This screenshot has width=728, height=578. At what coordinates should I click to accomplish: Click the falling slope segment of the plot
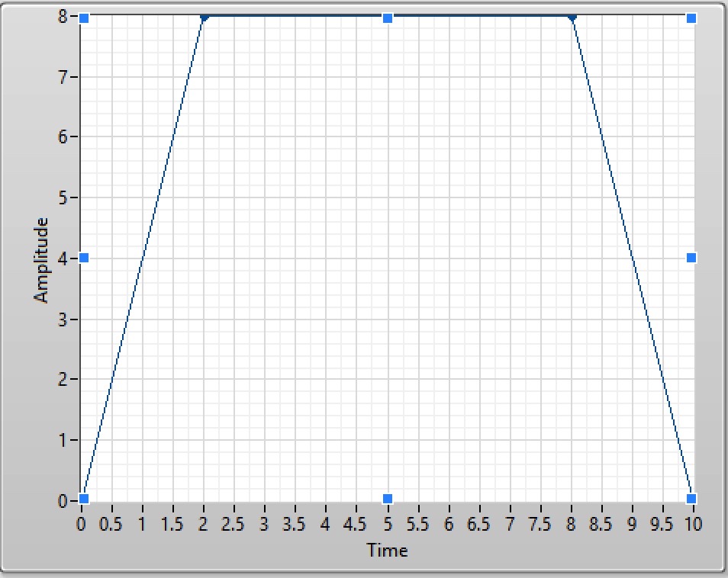(633, 258)
